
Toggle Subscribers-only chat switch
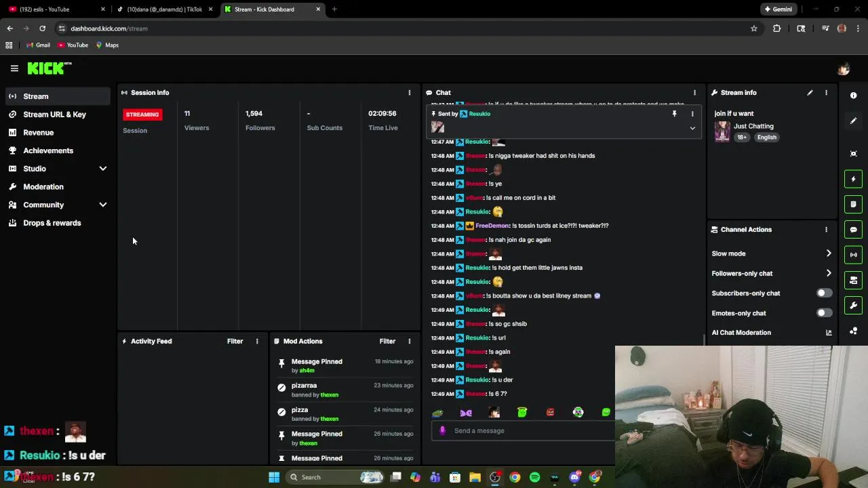coord(823,293)
